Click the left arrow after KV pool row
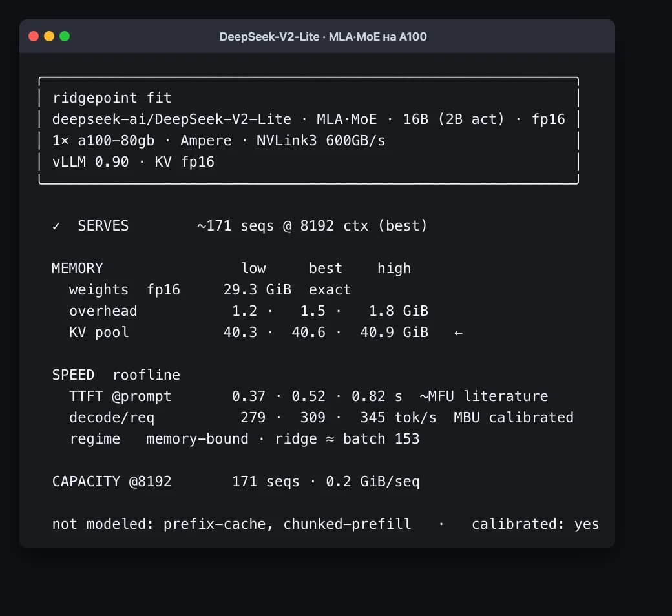 click(x=459, y=333)
